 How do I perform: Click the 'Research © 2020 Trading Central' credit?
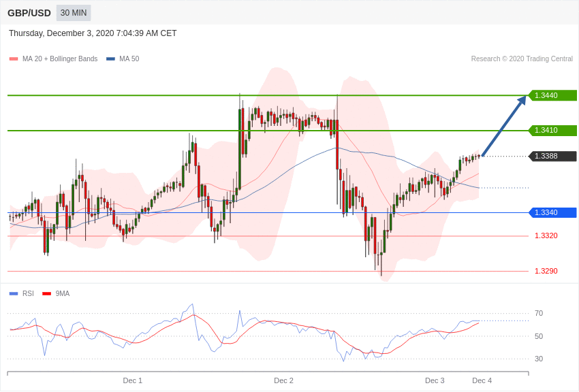tap(522, 59)
